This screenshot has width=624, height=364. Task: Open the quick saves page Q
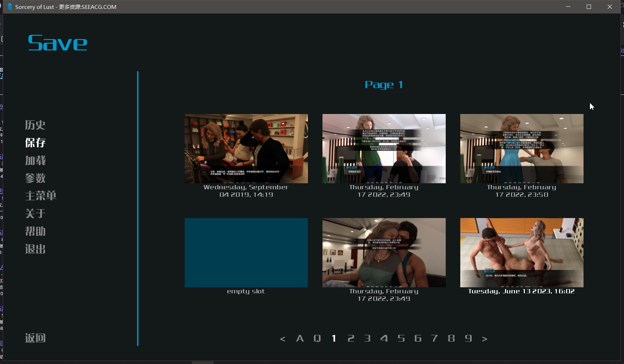click(317, 338)
